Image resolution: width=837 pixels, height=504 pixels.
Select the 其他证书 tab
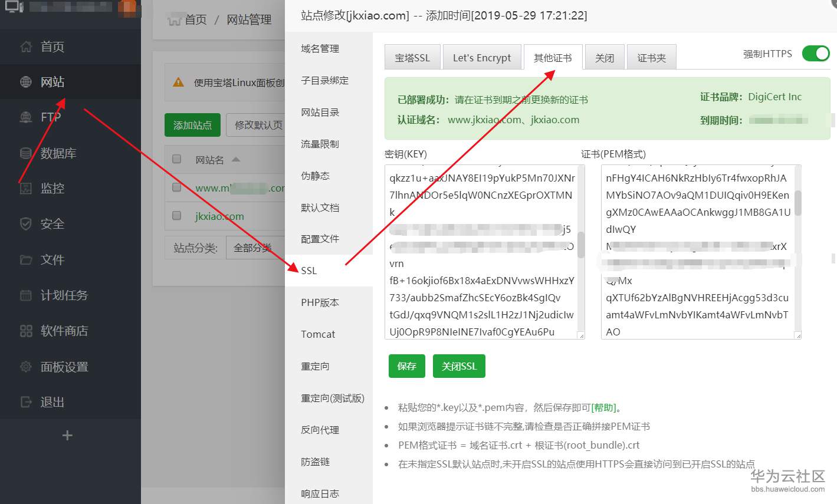click(553, 58)
